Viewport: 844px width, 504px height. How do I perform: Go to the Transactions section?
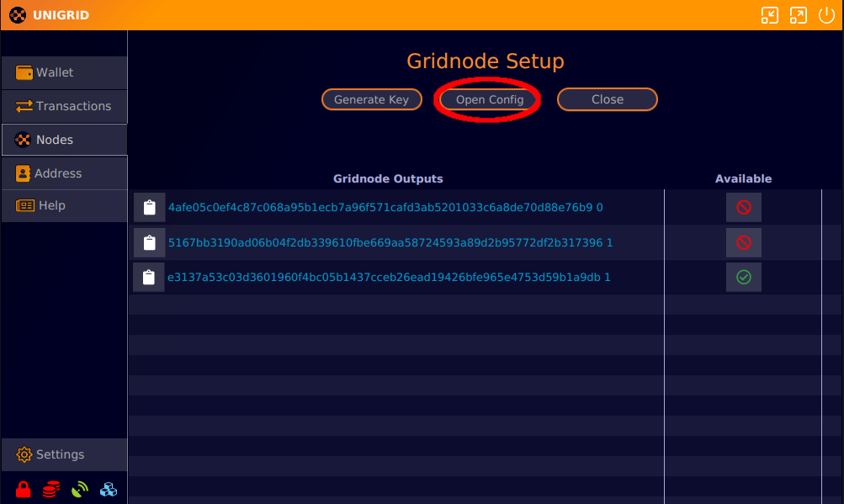65,106
